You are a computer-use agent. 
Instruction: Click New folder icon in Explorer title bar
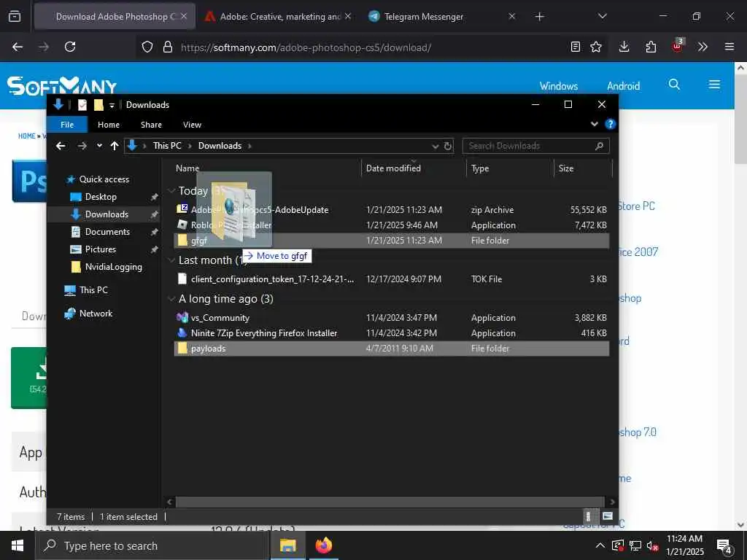click(x=98, y=105)
